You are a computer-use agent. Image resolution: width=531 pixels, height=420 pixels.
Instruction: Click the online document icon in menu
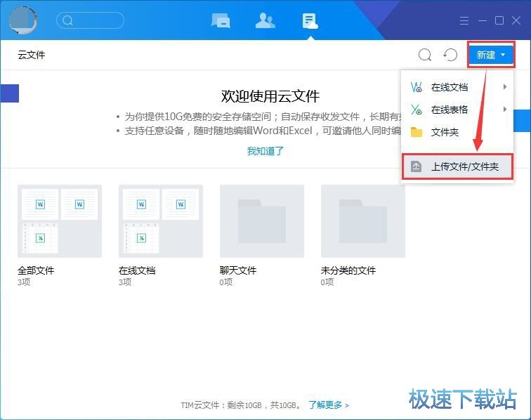point(417,87)
